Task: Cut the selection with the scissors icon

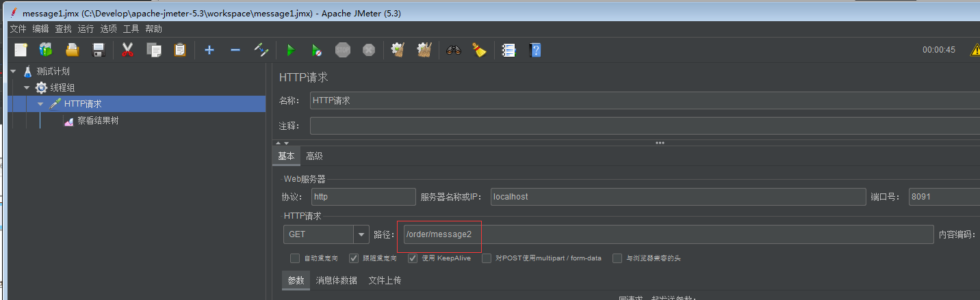Action: point(127,50)
